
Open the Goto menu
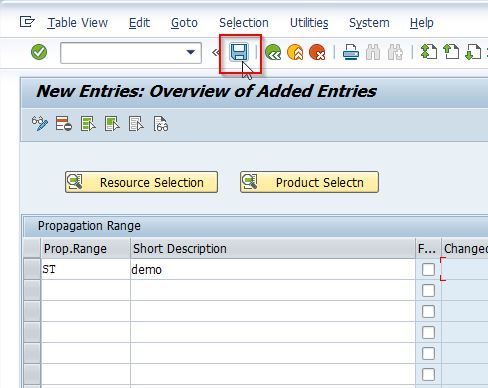coord(184,23)
